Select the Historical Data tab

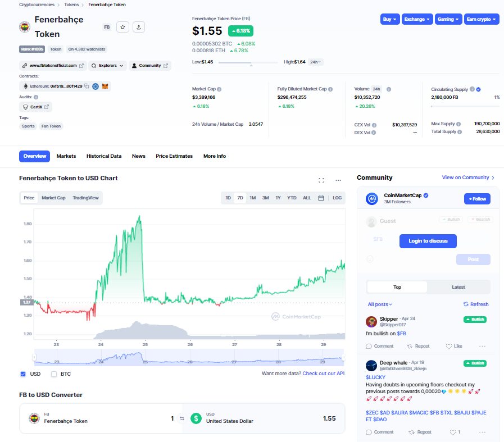[x=104, y=156]
